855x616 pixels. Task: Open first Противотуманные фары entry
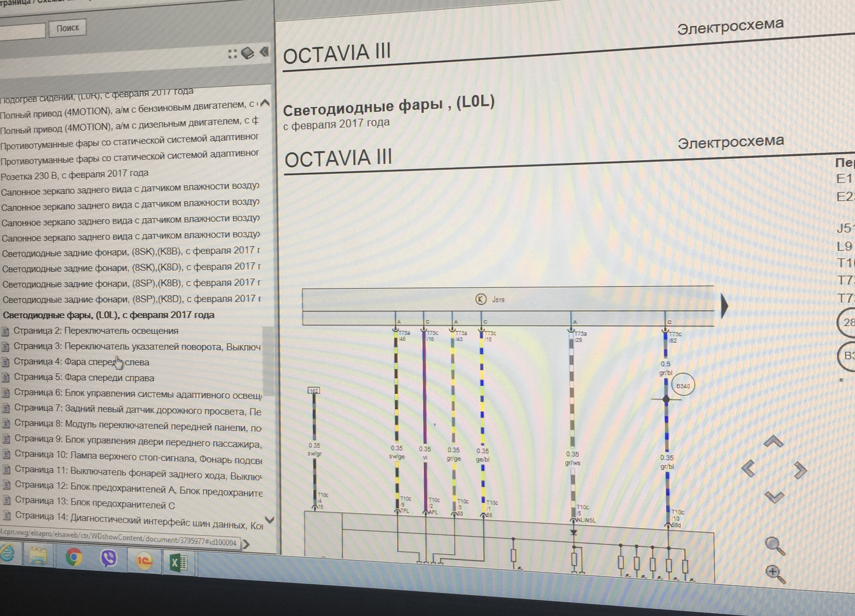(129, 142)
